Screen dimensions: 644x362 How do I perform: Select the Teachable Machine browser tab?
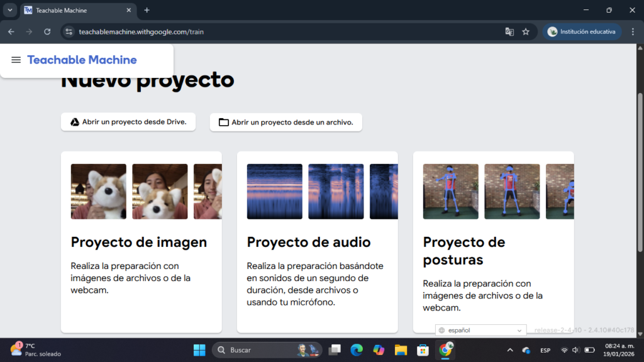point(75,10)
